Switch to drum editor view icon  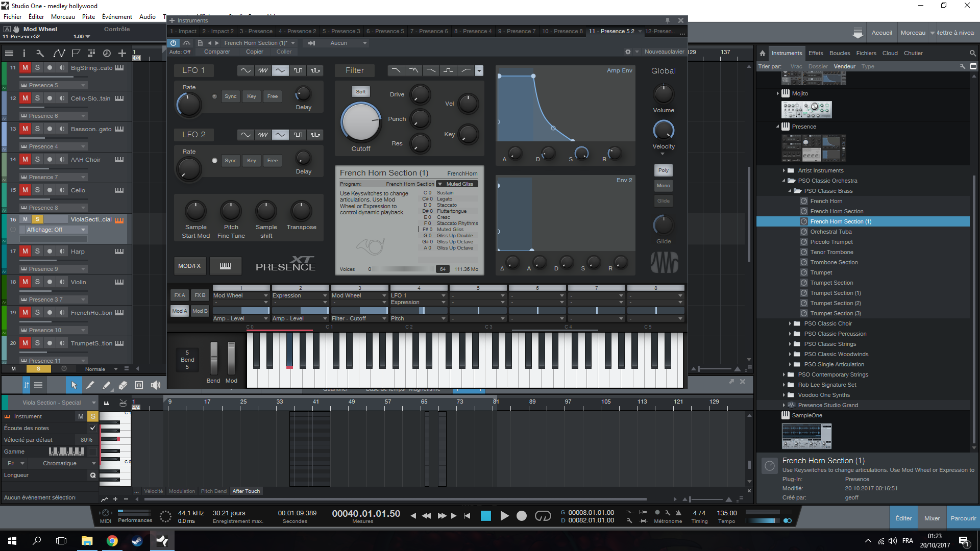[x=123, y=403]
